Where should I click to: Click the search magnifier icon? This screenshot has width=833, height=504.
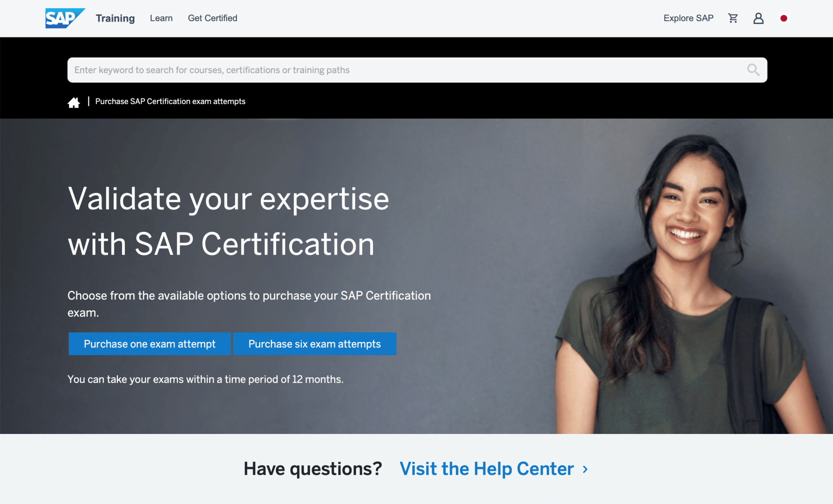(x=753, y=70)
